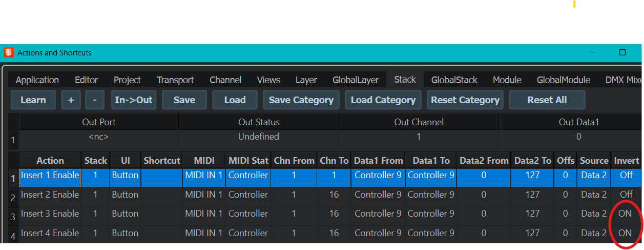Click the Learn button
The height and width of the screenshot is (250, 644).
pyautogui.click(x=33, y=100)
